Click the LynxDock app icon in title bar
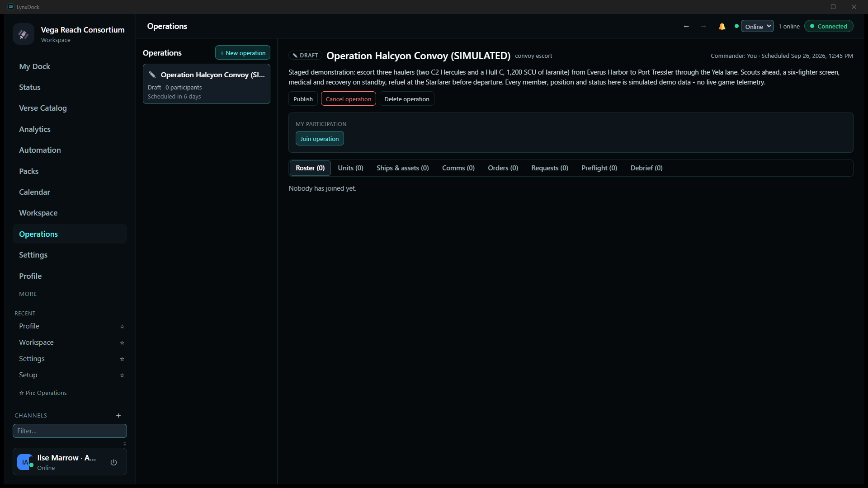The width and height of the screenshot is (868, 488). (11, 7)
